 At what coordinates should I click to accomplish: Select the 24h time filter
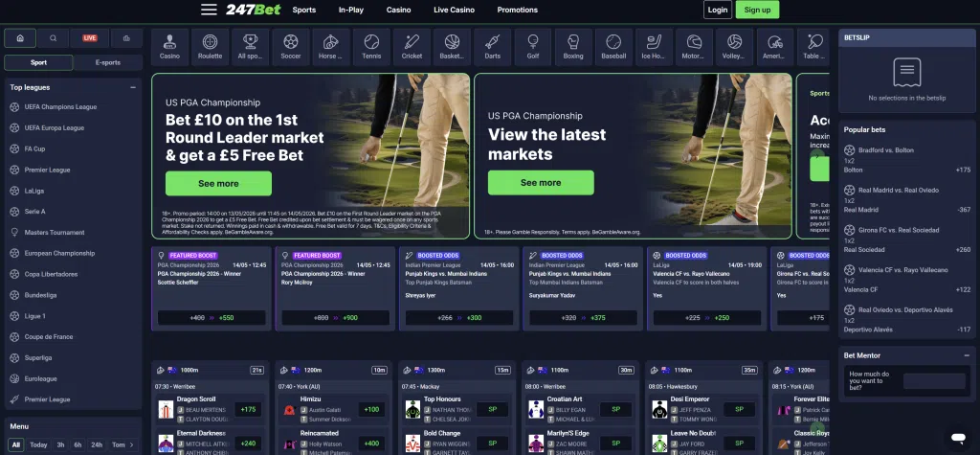pos(97,445)
